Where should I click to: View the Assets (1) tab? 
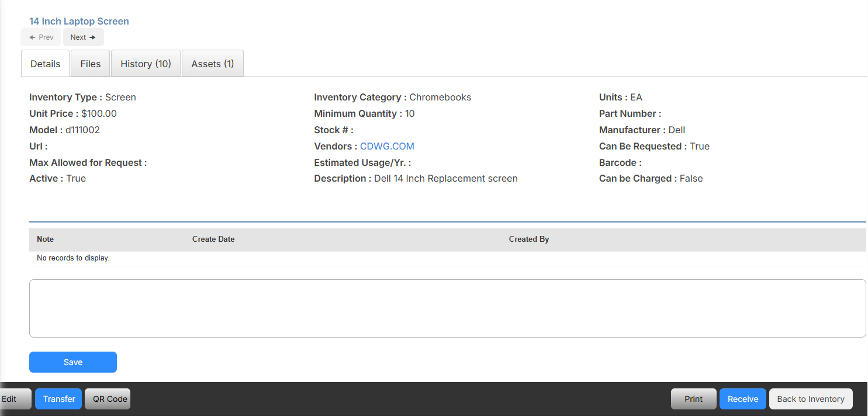click(212, 63)
